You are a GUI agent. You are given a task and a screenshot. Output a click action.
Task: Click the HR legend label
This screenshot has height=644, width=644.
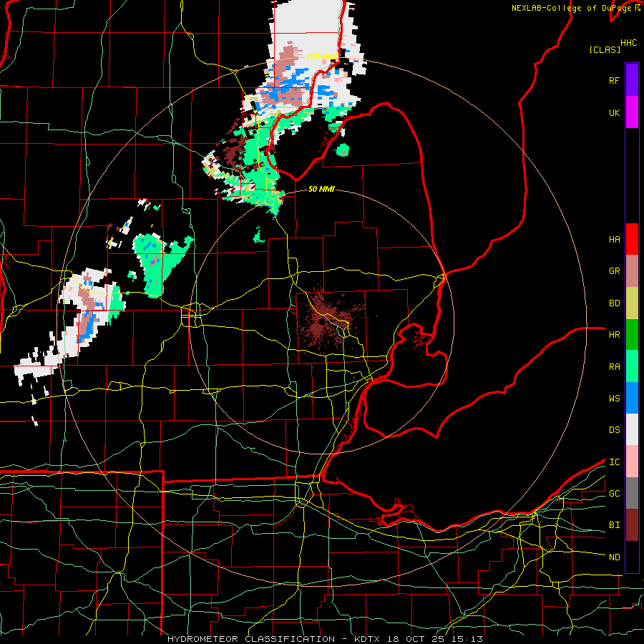615,334
